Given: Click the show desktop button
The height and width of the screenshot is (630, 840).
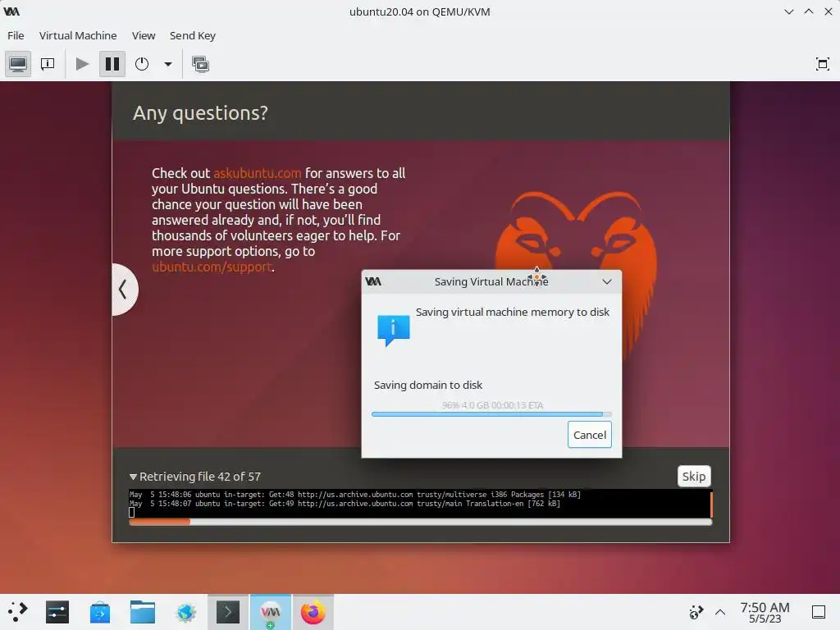Looking at the screenshot, I should coord(818,612).
